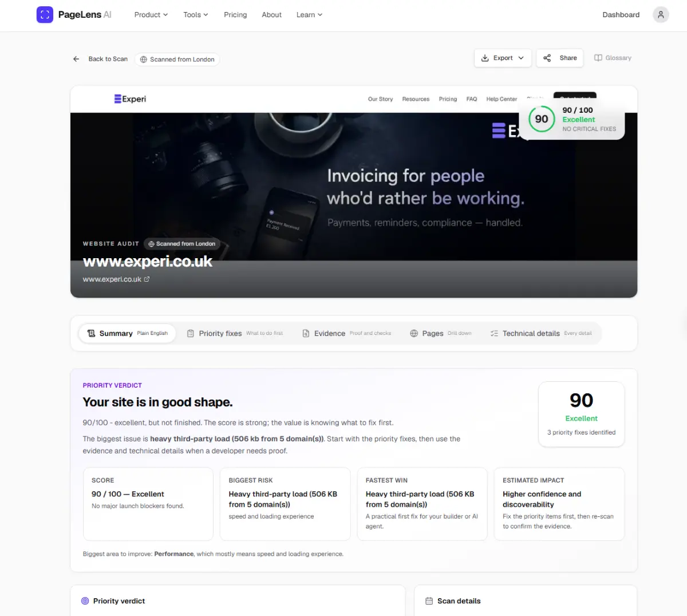
Task: Open the user profile avatar icon
Action: pyautogui.click(x=661, y=15)
